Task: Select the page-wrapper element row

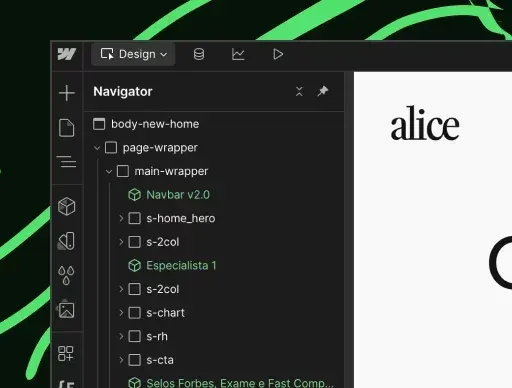Action: (213, 148)
